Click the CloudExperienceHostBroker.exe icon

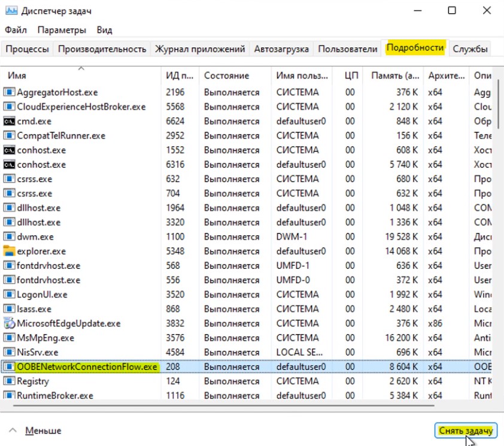9,107
